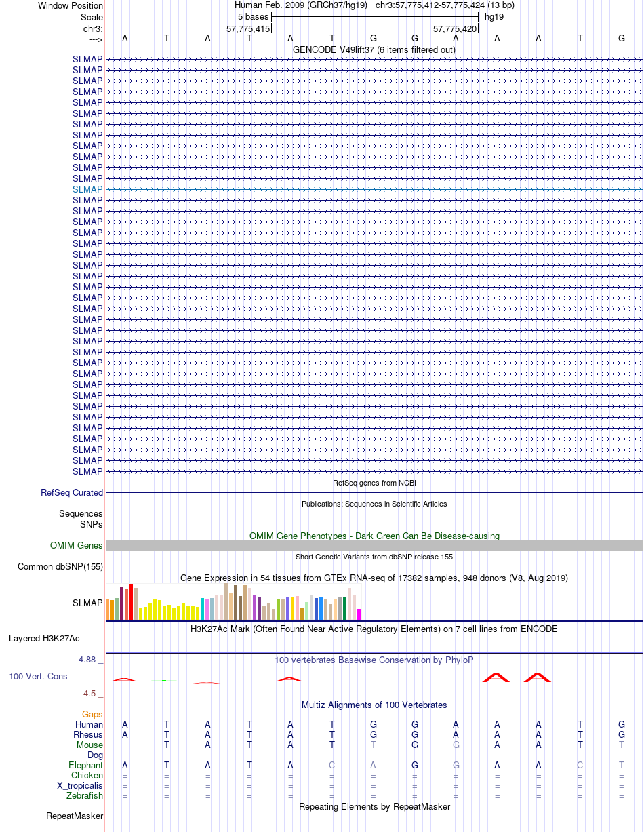The width and height of the screenshot is (644, 832).
Task: Select the Rhesus alignment row label
Action: click(88, 734)
